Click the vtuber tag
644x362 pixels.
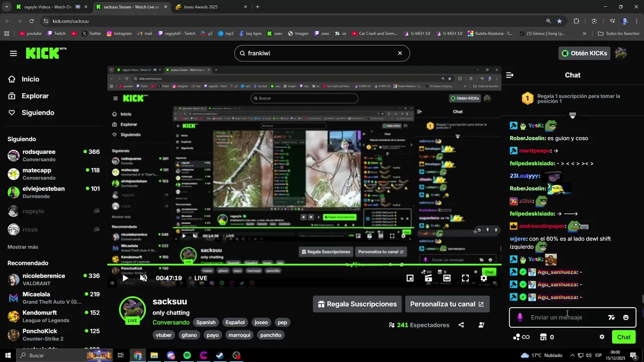point(164,335)
